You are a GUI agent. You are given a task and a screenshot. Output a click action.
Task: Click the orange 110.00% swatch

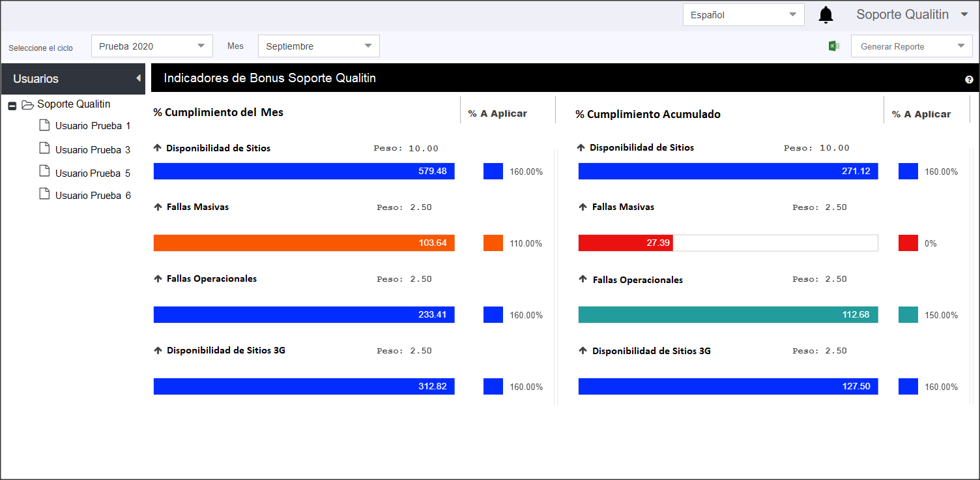[x=493, y=243]
